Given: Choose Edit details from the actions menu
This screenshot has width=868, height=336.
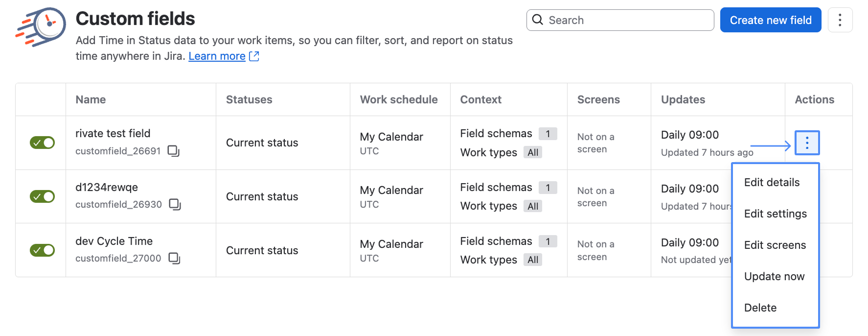Looking at the screenshot, I should tap(776, 182).
